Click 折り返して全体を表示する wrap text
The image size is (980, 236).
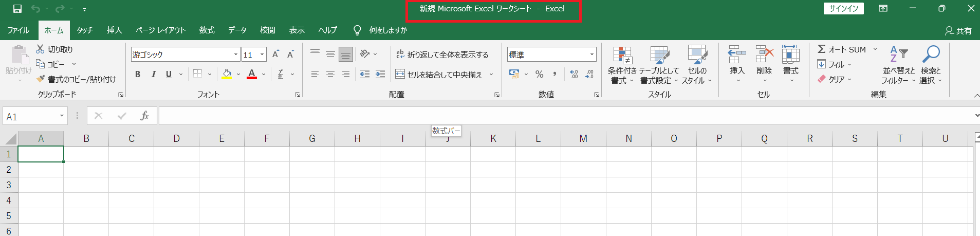(x=442, y=55)
